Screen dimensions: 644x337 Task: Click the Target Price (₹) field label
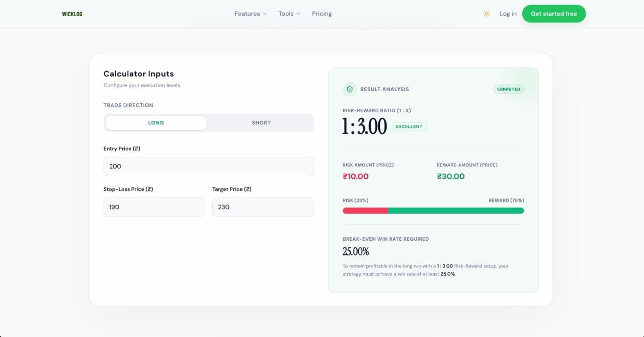point(232,189)
